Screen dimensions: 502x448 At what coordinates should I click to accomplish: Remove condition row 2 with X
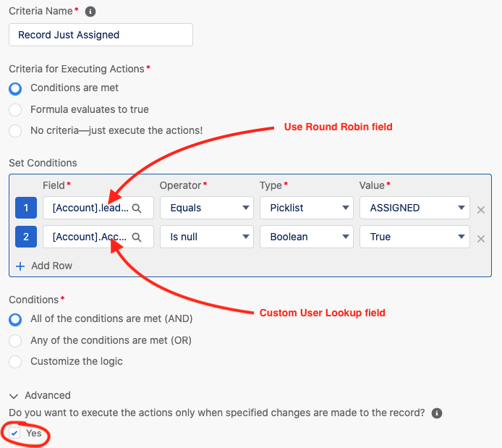pos(481,239)
